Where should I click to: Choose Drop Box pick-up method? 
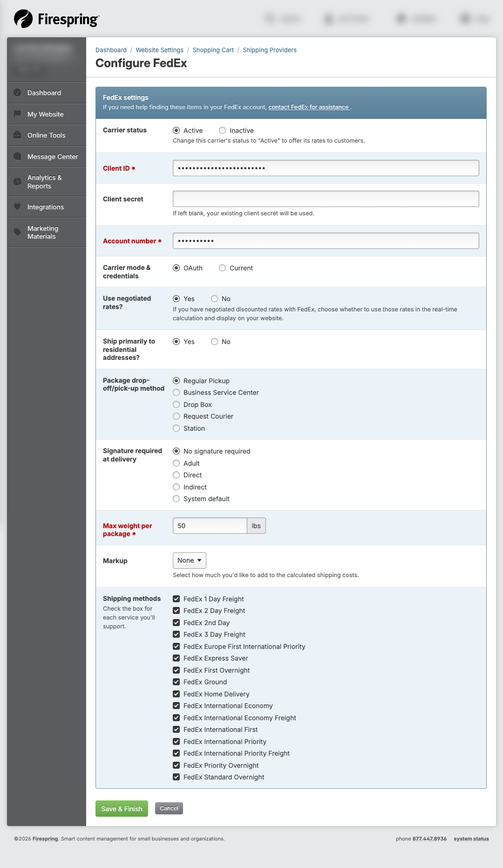(176, 405)
